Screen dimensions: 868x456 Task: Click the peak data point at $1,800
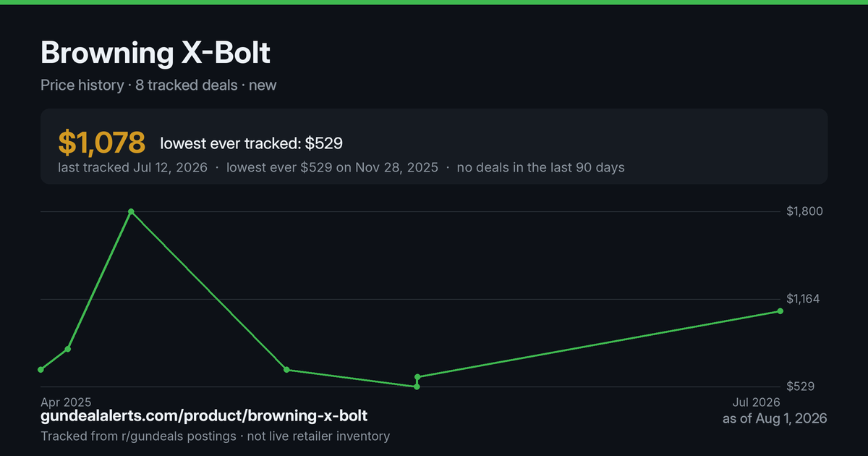click(x=131, y=211)
